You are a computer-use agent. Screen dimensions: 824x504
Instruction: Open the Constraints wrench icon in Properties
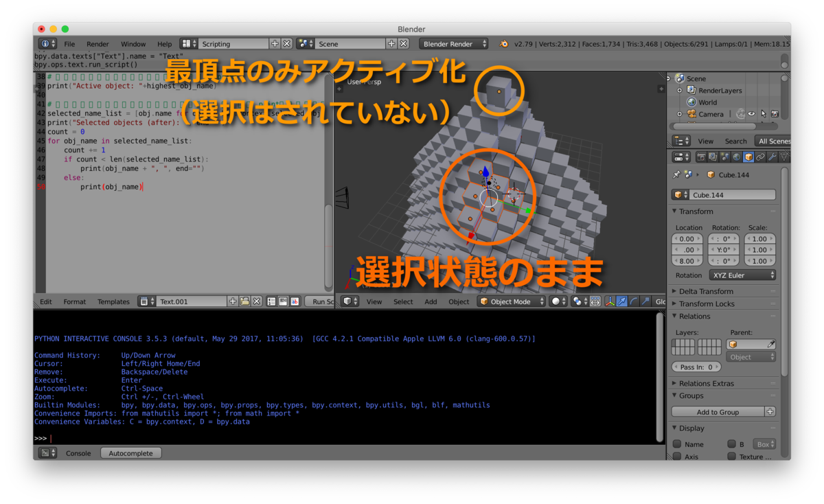pyautogui.click(x=772, y=157)
